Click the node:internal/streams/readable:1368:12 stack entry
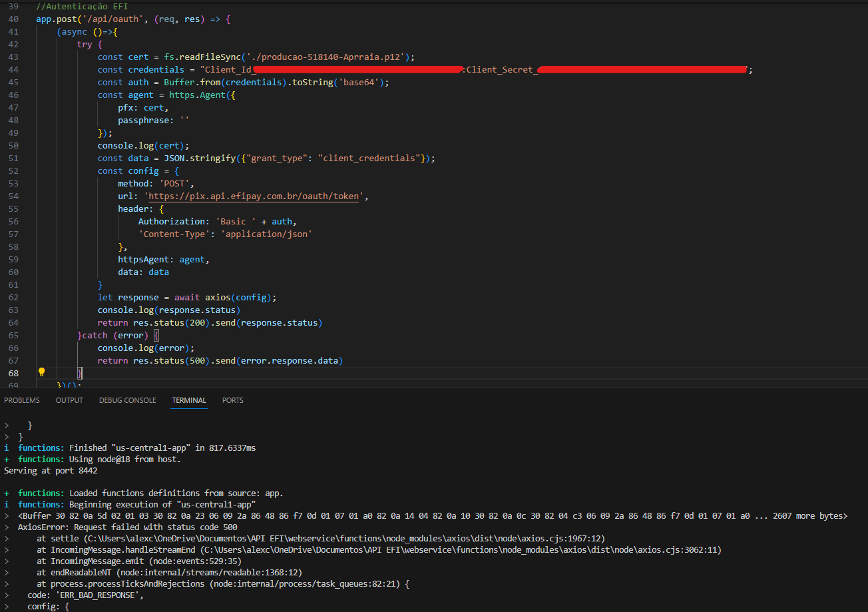Image resolution: width=868 pixels, height=612 pixels. 210,572
